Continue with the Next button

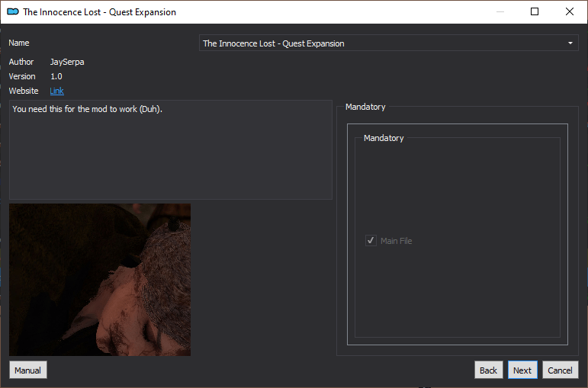[x=522, y=370]
